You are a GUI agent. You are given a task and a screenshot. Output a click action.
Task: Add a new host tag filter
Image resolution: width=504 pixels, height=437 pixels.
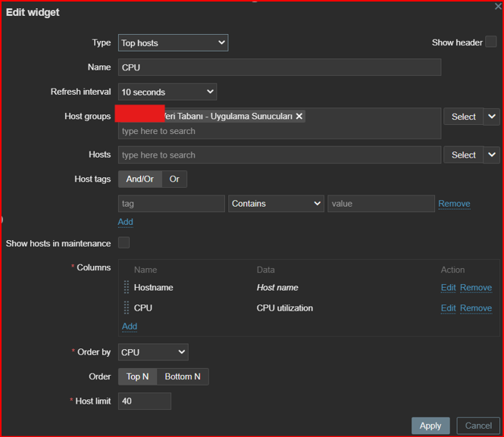(125, 222)
